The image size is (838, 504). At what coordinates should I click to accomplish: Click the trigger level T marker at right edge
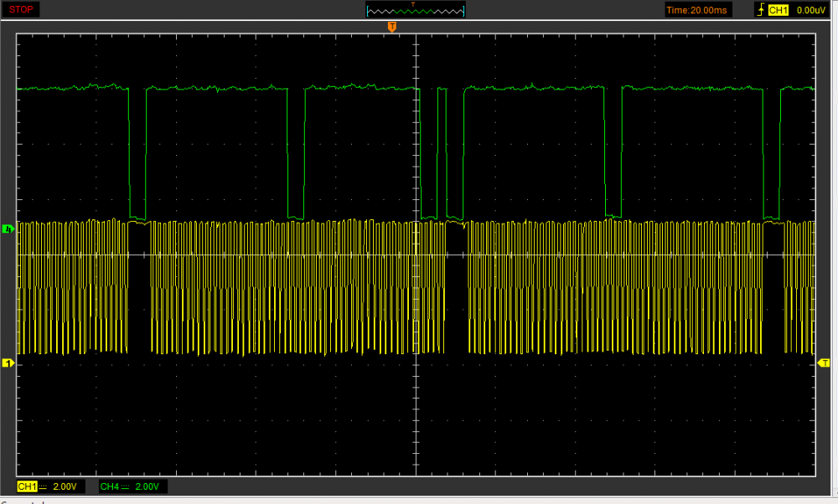(825, 363)
